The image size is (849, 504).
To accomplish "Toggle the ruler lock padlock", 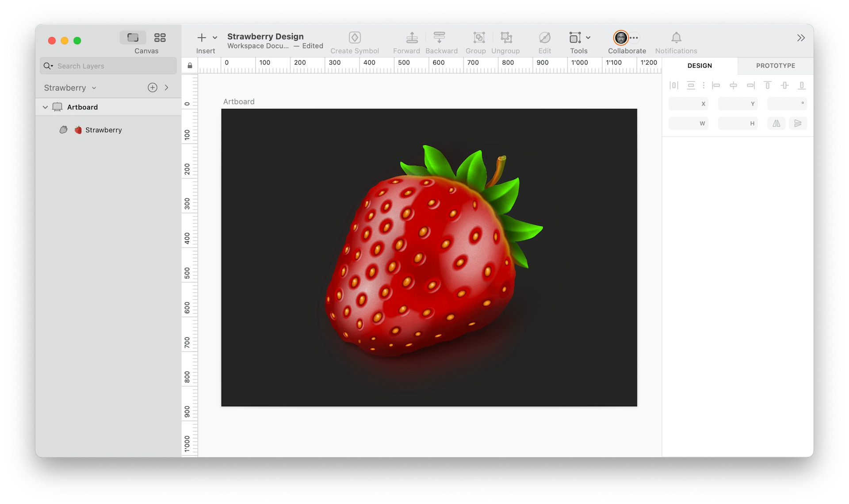I will (190, 65).
